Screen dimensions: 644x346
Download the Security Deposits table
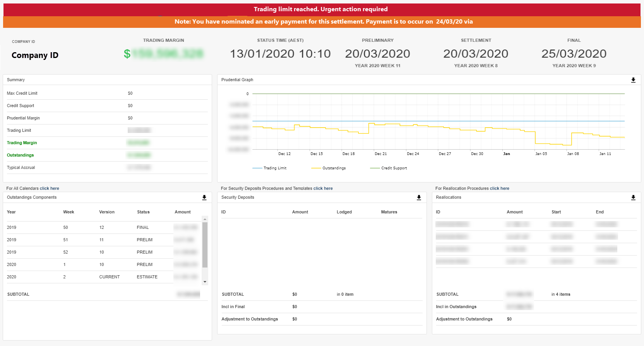419,198
